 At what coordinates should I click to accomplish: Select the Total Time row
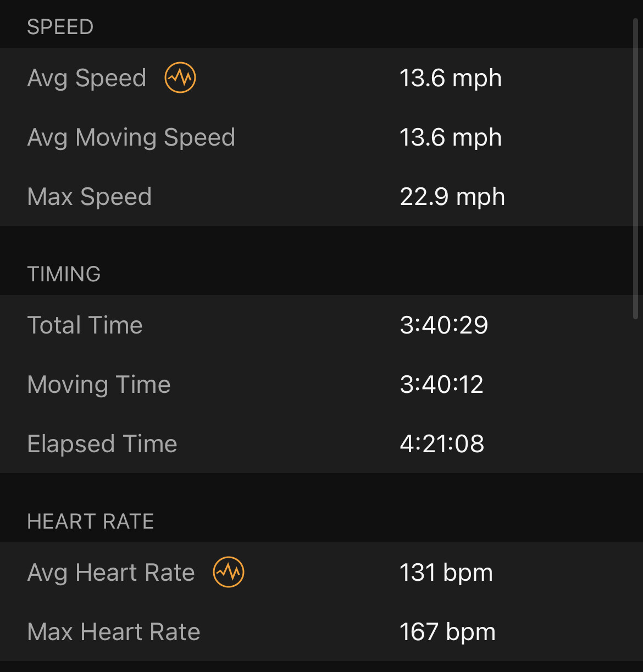[x=321, y=325]
